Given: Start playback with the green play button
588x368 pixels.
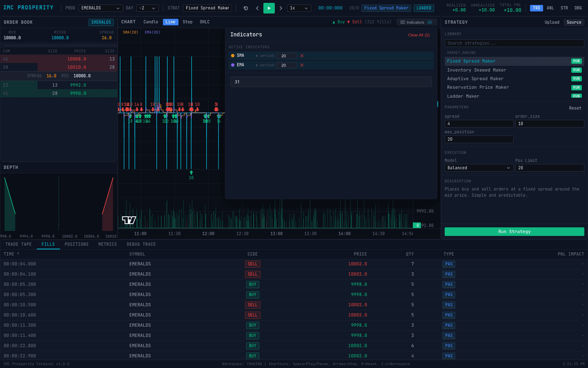Looking at the screenshot, I should [x=269, y=8].
